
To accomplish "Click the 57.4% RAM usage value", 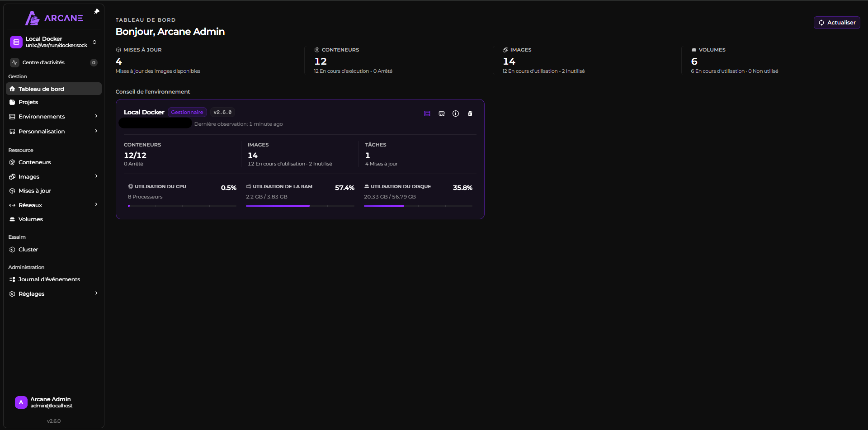I will pyautogui.click(x=344, y=188).
